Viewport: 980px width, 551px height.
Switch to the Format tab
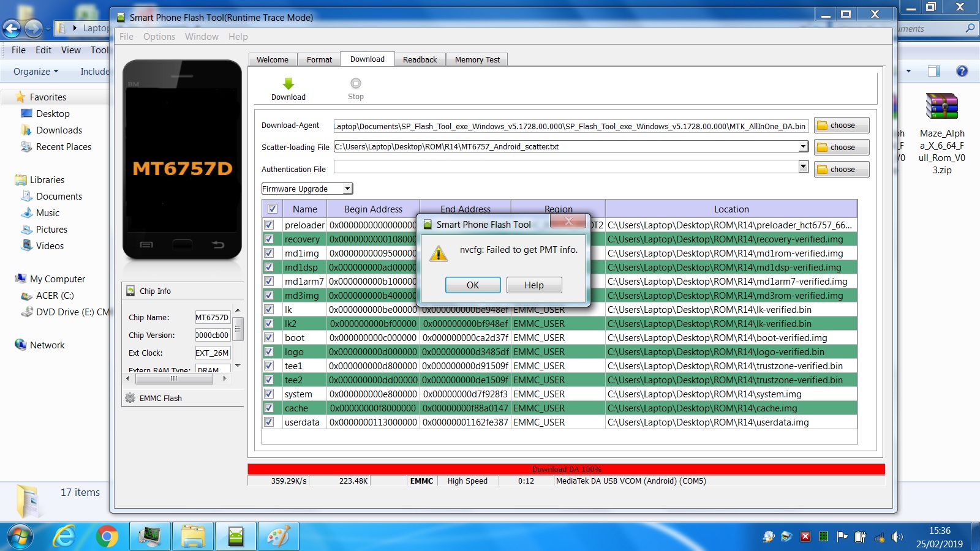click(x=319, y=59)
